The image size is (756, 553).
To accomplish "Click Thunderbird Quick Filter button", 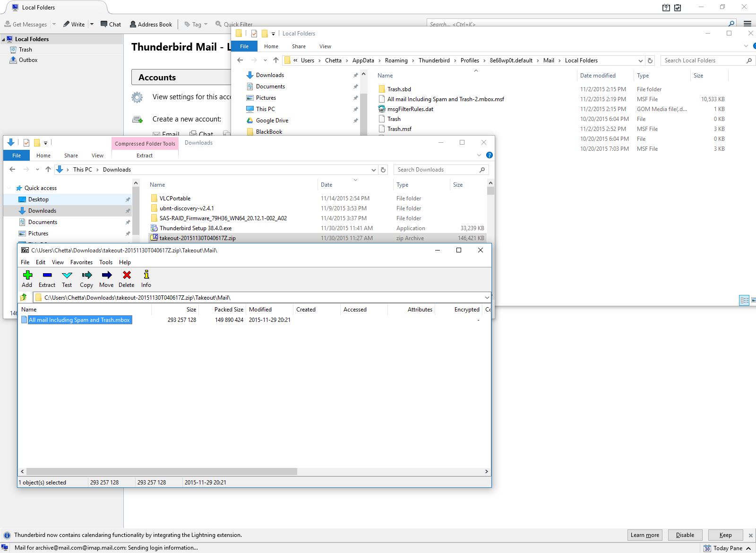I will tap(234, 24).
